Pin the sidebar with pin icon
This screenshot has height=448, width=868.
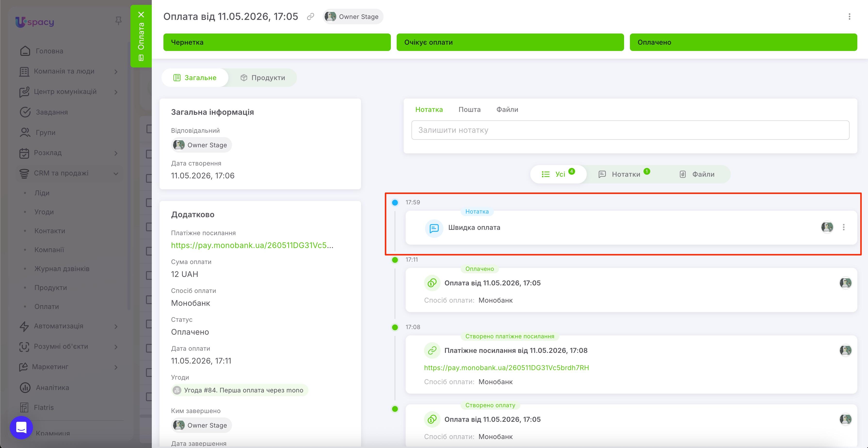118,21
